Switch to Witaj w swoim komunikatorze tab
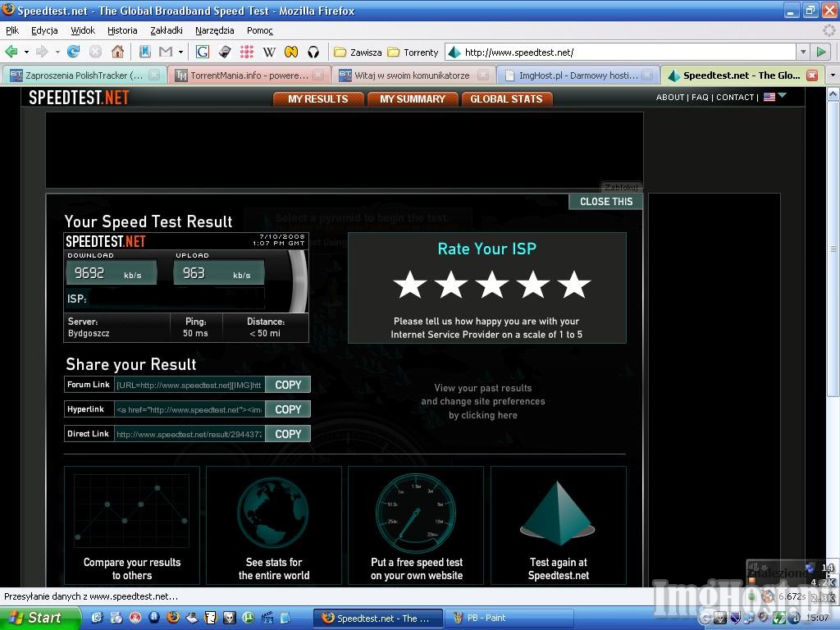840x630 pixels. (x=413, y=75)
